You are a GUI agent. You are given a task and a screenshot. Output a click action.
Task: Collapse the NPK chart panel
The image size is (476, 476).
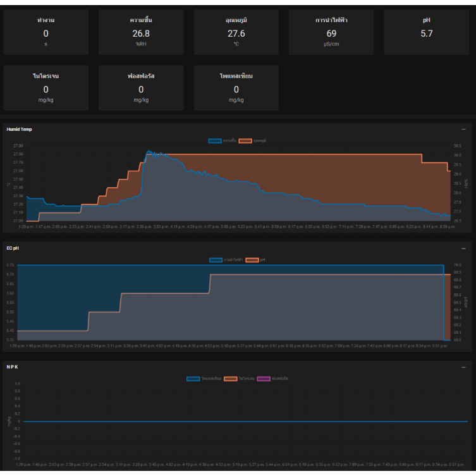[463, 366]
